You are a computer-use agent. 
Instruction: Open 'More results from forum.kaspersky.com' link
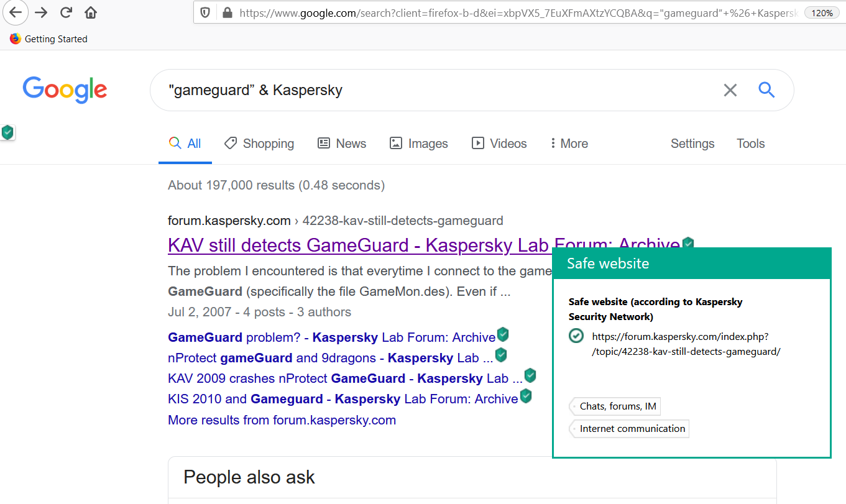pyautogui.click(x=282, y=420)
